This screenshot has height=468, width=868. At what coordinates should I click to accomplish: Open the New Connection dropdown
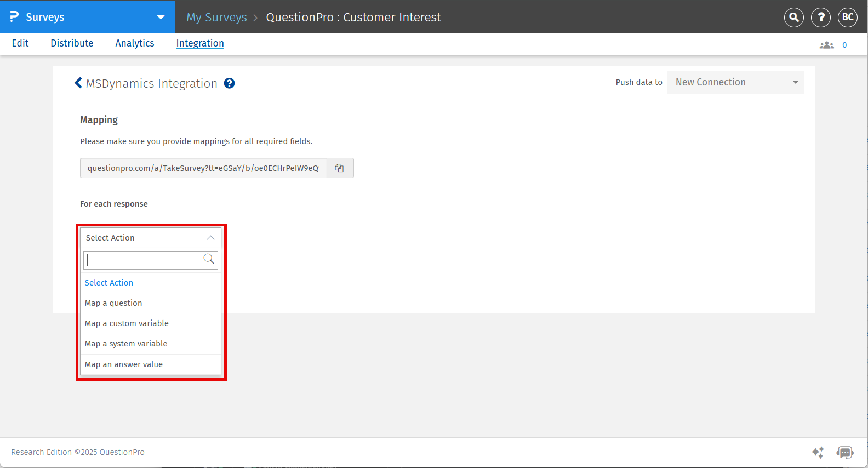pos(735,83)
